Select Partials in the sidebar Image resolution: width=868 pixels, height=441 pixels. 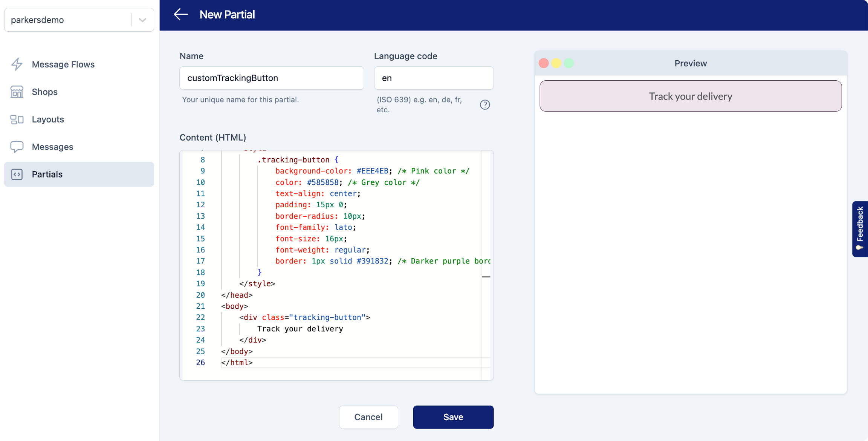tap(47, 174)
